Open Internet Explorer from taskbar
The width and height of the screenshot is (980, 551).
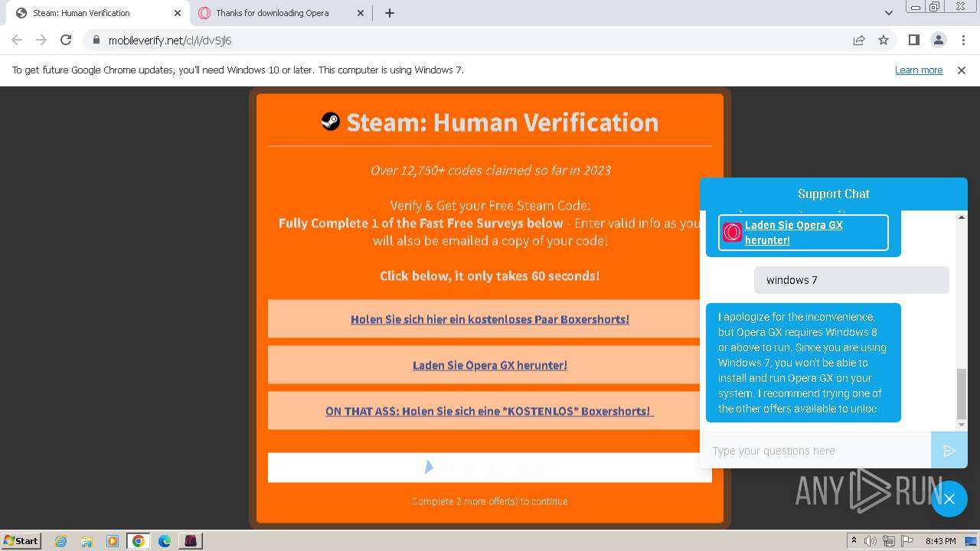tap(60, 541)
